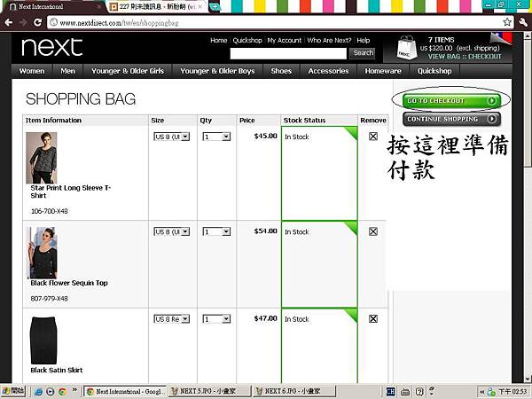The width and height of the screenshot is (532, 399).
Task: Click Internet Explorer quick launch icon
Action: pyautogui.click(x=38, y=392)
